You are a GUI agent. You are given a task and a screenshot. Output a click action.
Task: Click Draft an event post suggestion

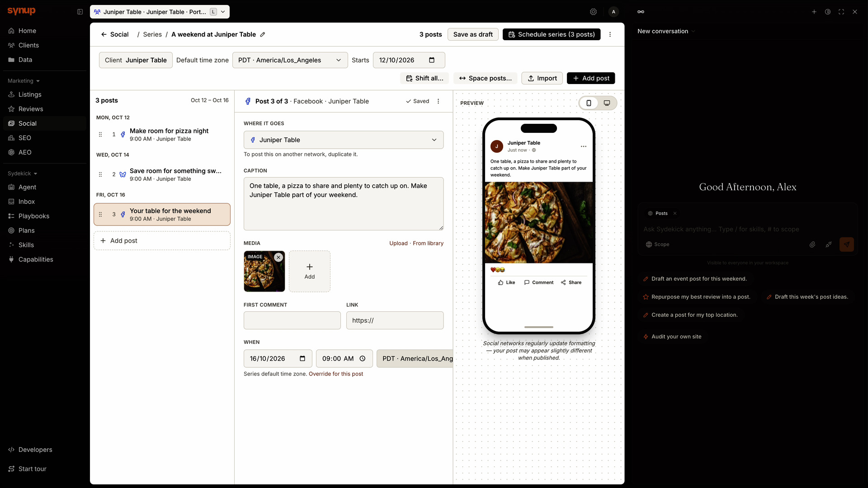coord(695,279)
